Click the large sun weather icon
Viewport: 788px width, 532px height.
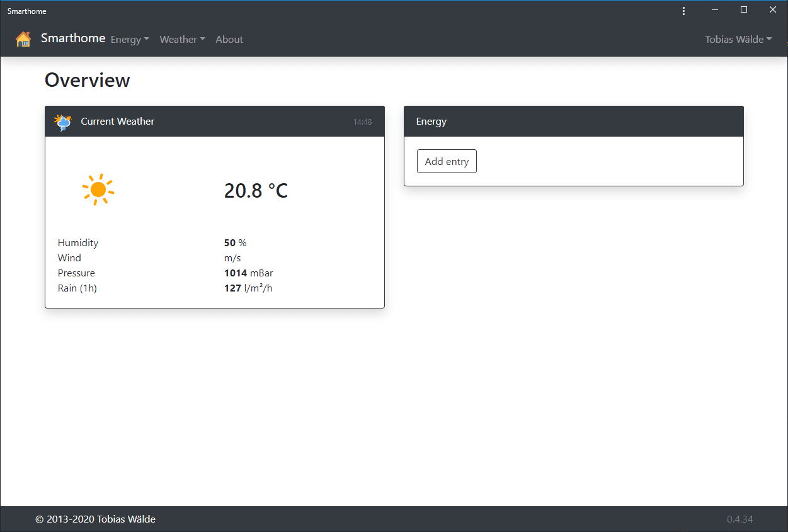coord(98,190)
